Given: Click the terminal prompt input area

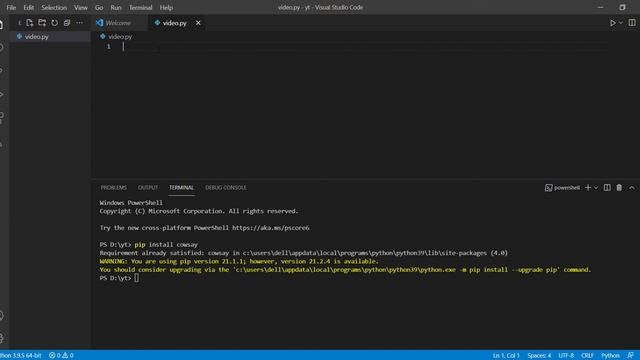Looking at the screenshot, I should click(x=136, y=278).
